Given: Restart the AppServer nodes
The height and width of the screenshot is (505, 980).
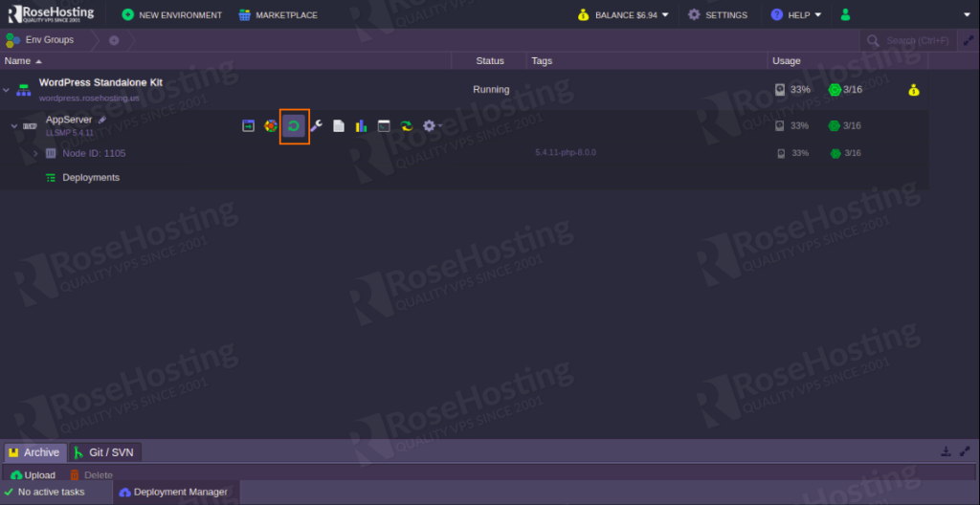Looking at the screenshot, I should coord(294,126).
